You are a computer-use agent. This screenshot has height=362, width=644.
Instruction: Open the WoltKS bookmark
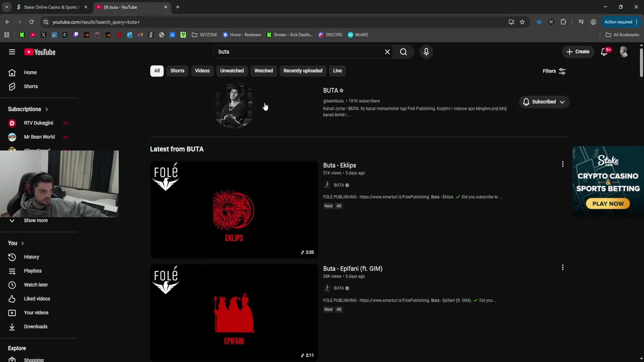click(x=358, y=35)
